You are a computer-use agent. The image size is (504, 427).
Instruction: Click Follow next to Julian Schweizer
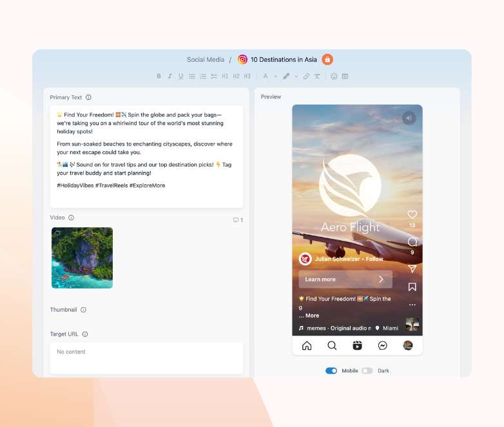coord(374,259)
